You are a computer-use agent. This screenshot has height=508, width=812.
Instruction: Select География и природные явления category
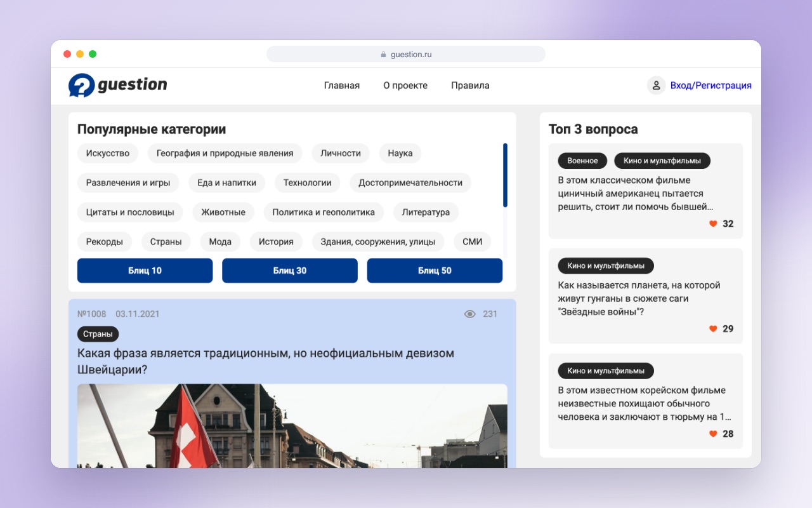point(225,153)
